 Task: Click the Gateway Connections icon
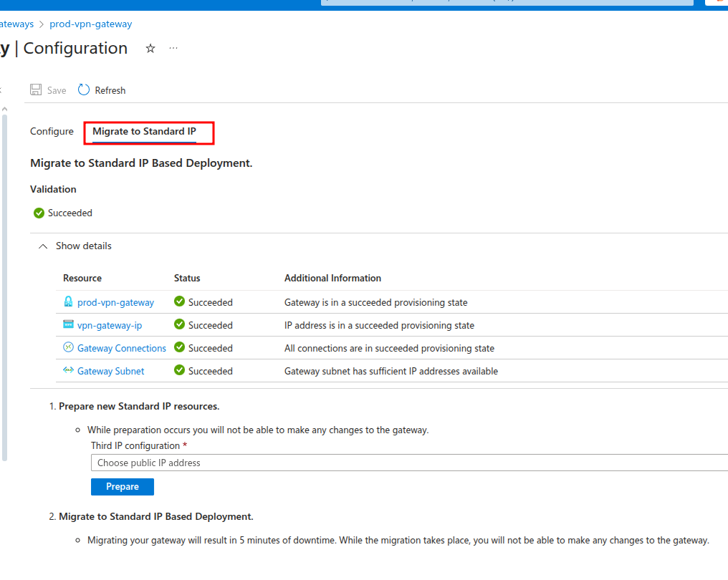[68, 347]
